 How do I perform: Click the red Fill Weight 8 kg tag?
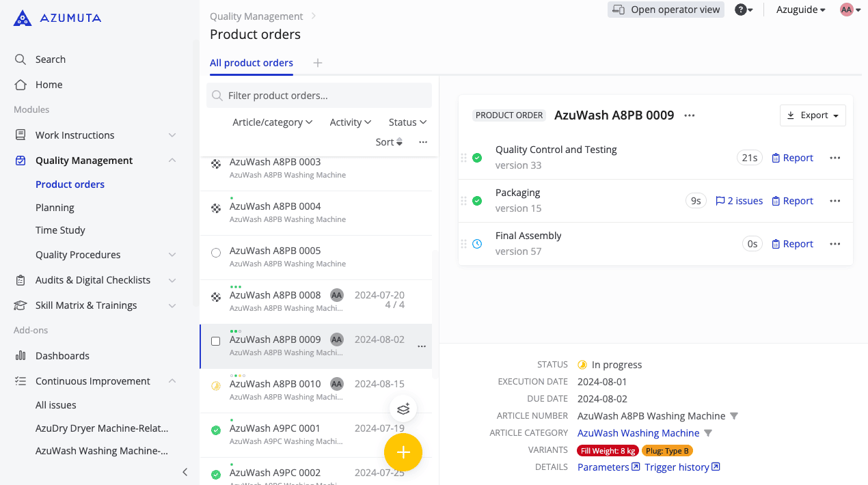point(608,451)
